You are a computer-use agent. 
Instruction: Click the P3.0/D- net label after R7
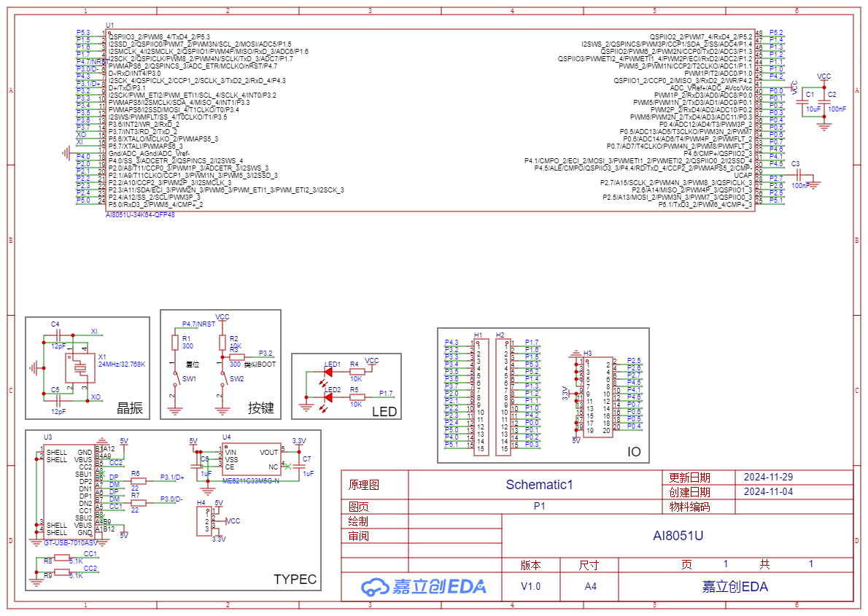[x=171, y=499]
